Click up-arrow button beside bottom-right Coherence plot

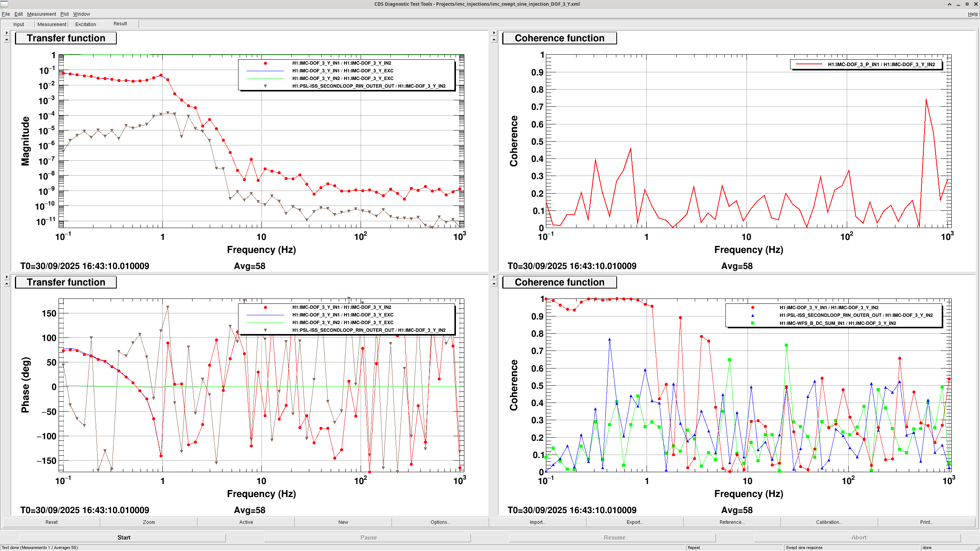(x=494, y=284)
